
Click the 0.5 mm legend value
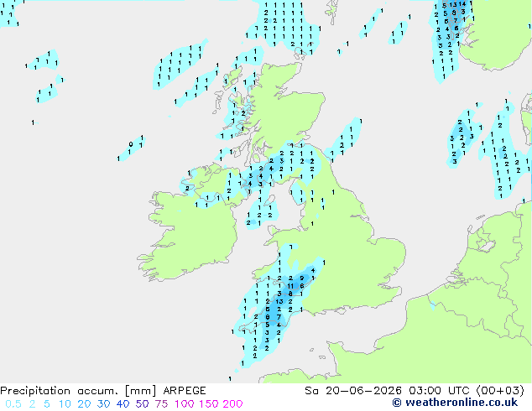coord(13,404)
